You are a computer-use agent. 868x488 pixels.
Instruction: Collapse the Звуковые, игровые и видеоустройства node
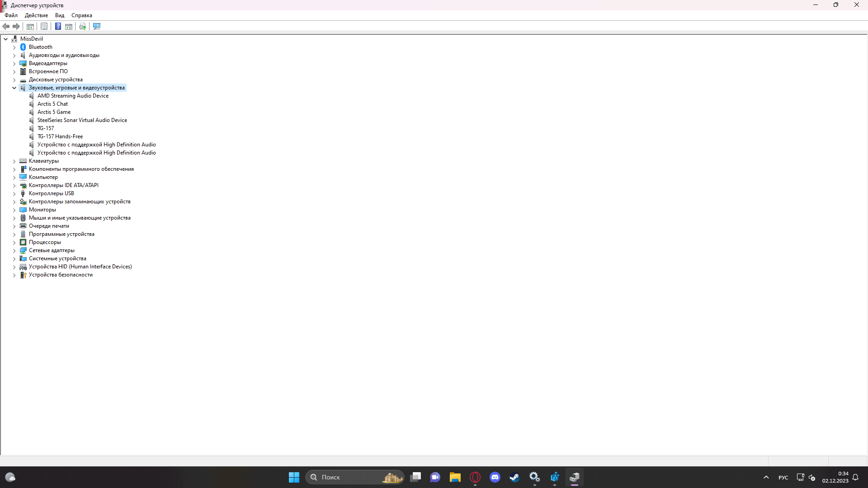point(14,88)
